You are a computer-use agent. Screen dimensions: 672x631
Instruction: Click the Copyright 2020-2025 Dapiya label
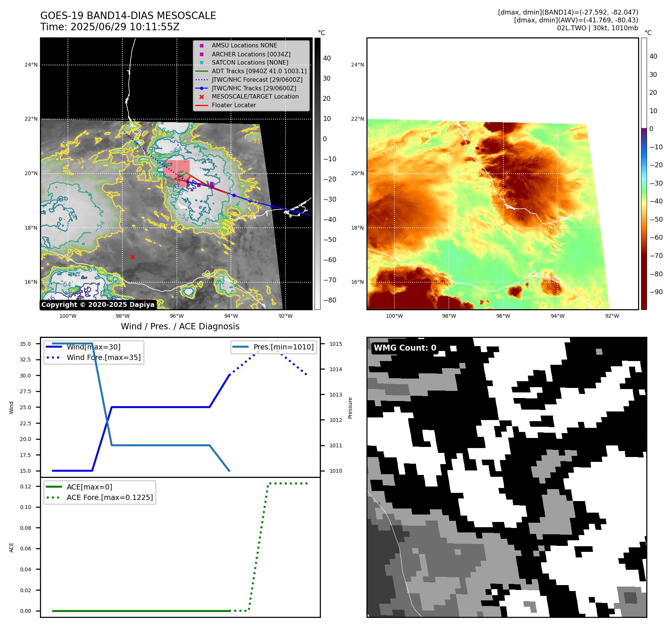[x=98, y=305]
